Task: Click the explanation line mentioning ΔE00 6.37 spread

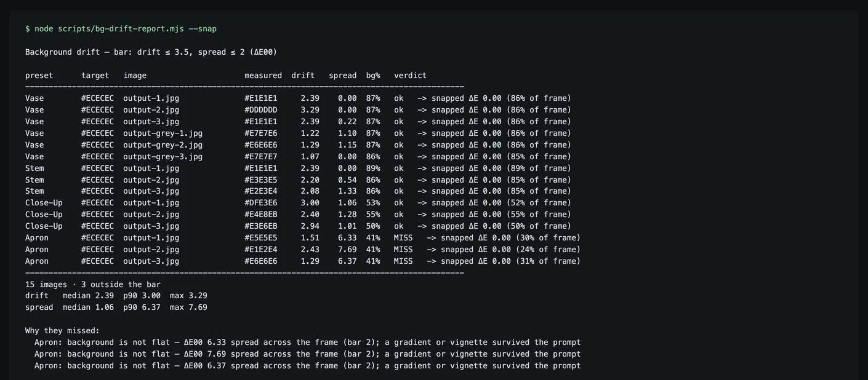Action: click(x=308, y=366)
